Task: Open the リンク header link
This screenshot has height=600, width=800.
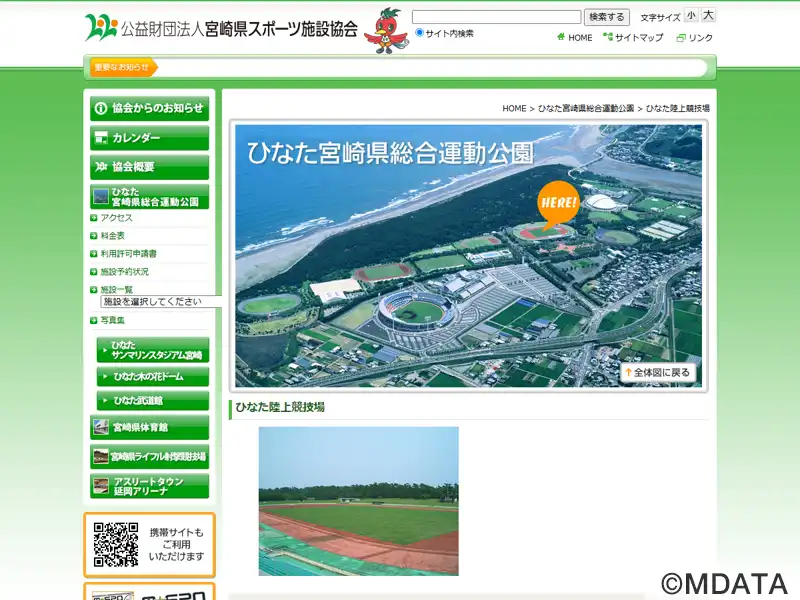Action: 701,38
